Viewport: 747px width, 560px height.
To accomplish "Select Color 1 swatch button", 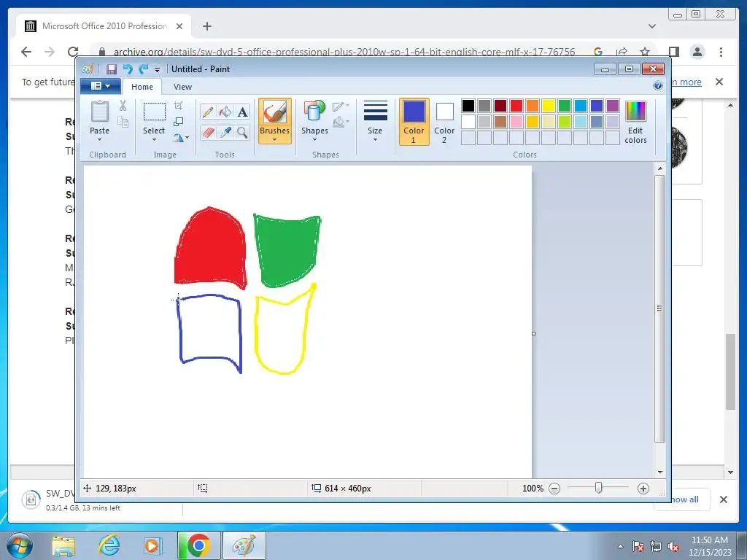I will click(x=414, y=122).
